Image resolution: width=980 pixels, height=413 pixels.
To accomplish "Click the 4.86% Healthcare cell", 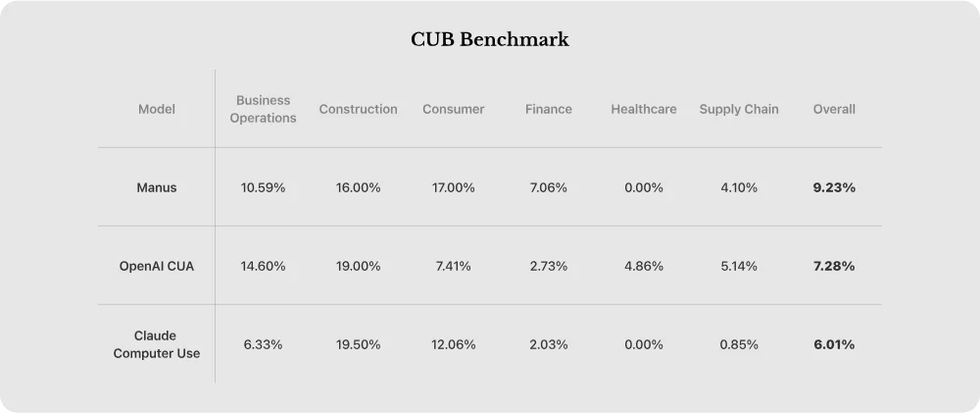I will [643, 266].
